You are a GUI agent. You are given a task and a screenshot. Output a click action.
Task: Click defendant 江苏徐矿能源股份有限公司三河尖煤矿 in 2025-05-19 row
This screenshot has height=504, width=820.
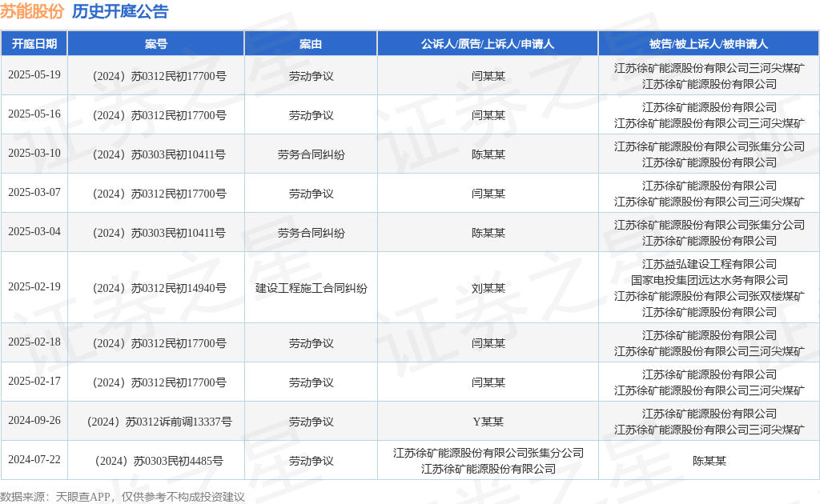[709, 69]
